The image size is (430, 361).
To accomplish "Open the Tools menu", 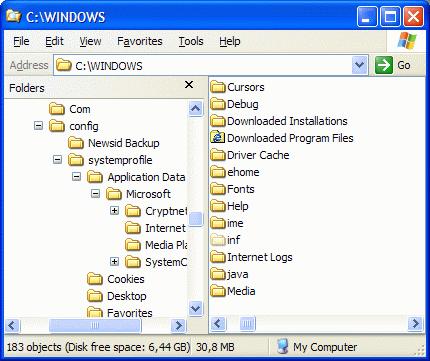I will click(191, 41).
